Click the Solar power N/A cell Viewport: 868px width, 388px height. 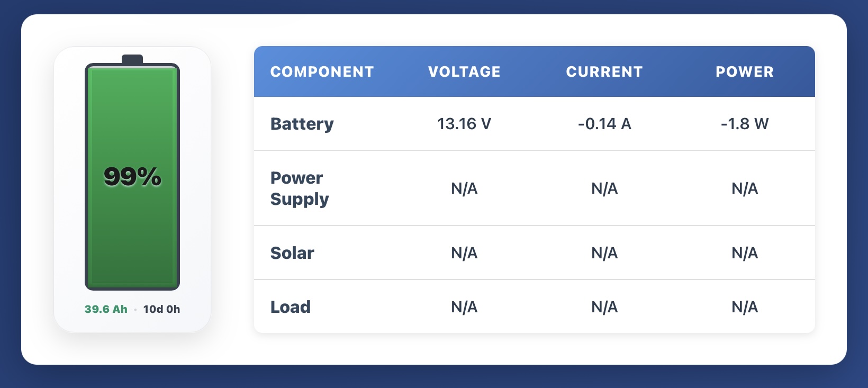(x=745, y=253)
